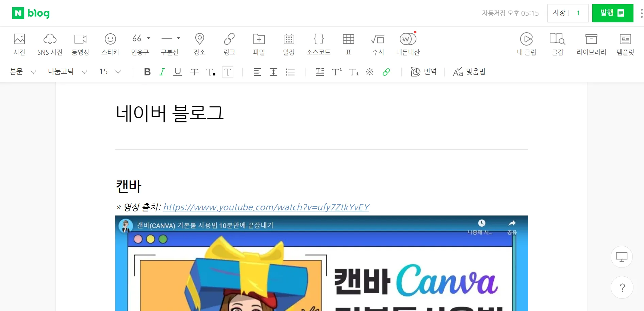The image size is (644, 311).
Task: Expand the 구분선 style dropdown arrow
Action: click(179, 38)
